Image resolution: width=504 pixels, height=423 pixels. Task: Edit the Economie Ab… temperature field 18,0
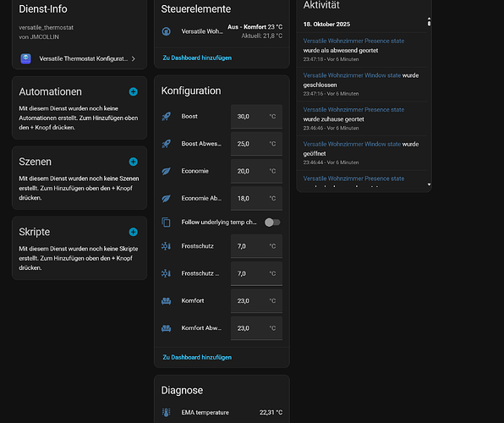[256, 199]
